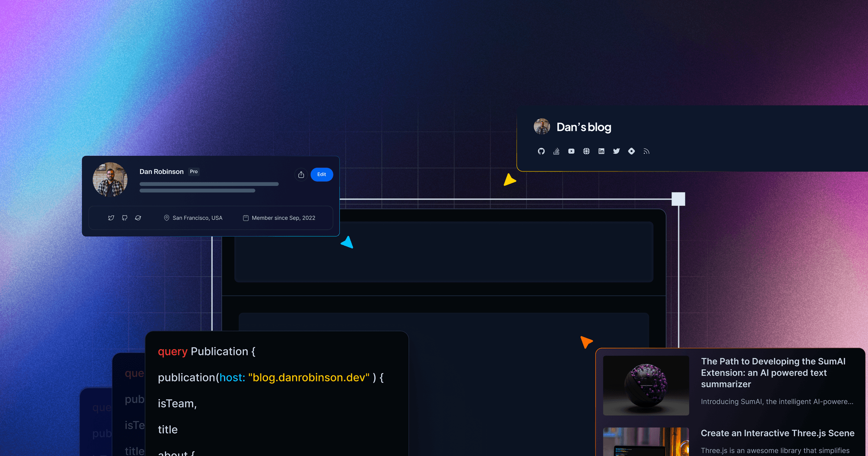868x456 pixels.
Task: Open the LinkedIn icon in the blog header
Action: [x=601, y=151]
